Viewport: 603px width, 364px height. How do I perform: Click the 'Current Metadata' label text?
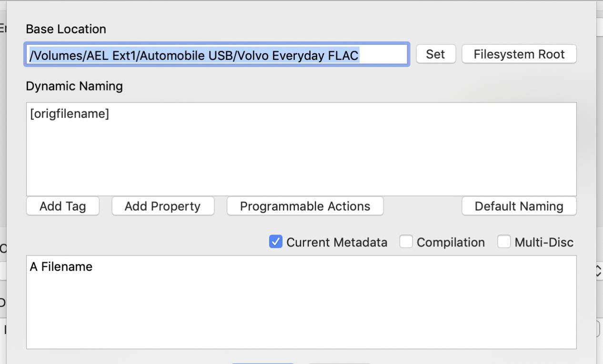[337, 242]
